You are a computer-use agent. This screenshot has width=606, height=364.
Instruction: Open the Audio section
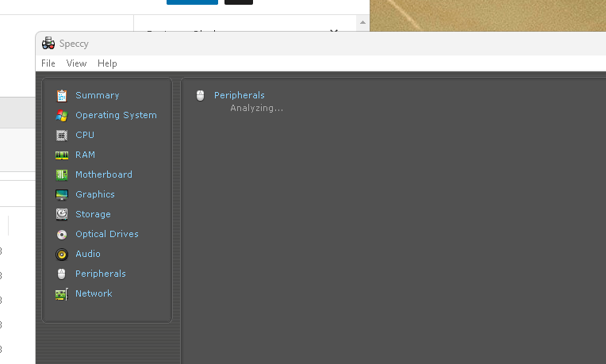click(x=88, y=254)
